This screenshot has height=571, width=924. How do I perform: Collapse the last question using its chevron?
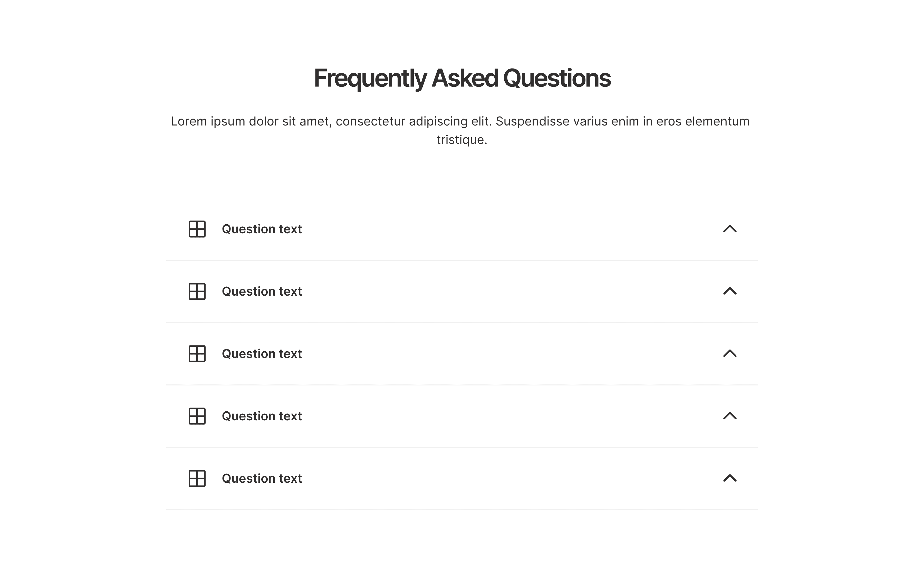729,478
